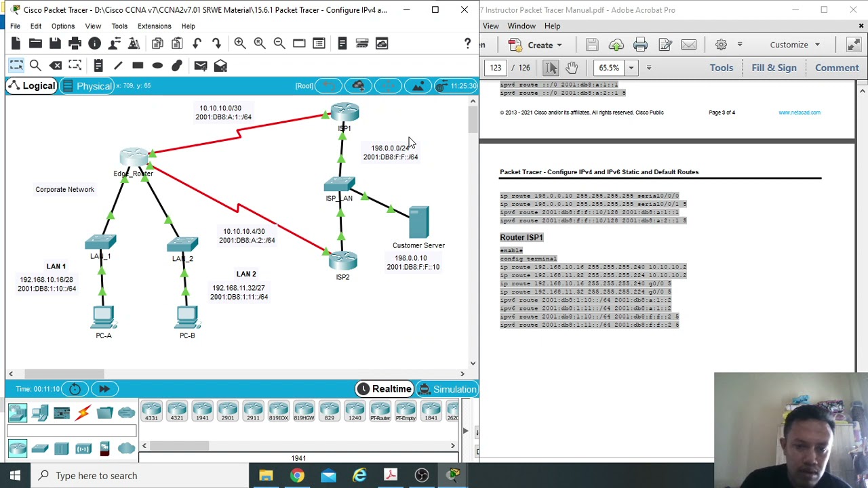
Task: Open the Activity Wizard icon
Action: point(114,43)
